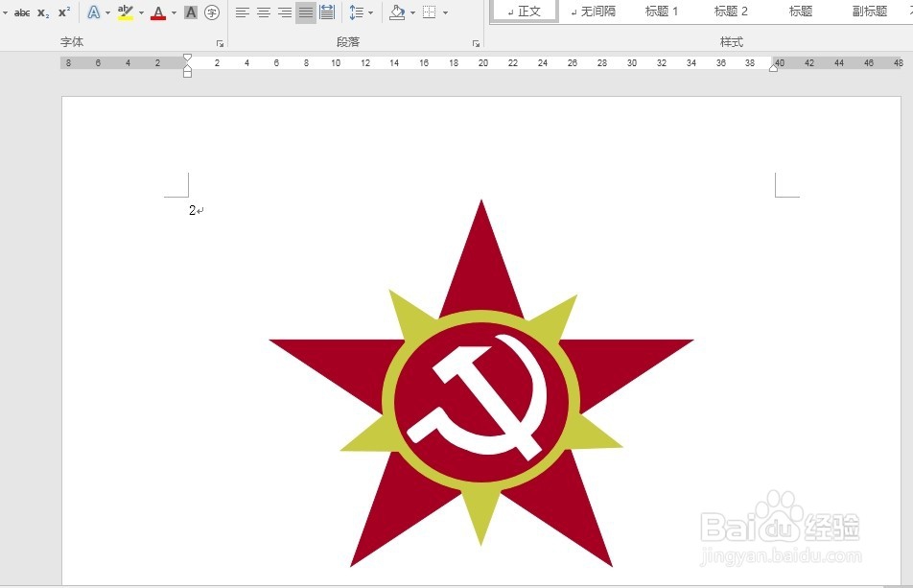This screenshot has height=588, width=913.
Task: Apply borders with the dotted grid icon
Action: coord(429,12)
